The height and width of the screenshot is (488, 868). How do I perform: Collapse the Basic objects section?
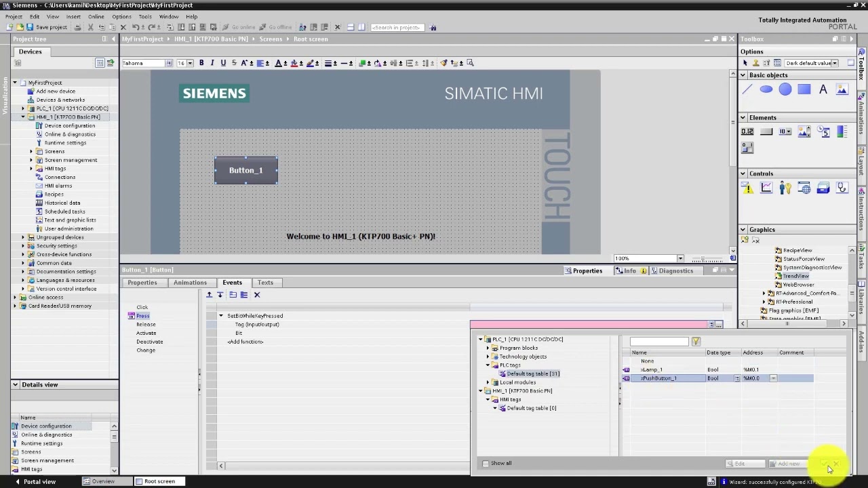click(x=743, y=75)
